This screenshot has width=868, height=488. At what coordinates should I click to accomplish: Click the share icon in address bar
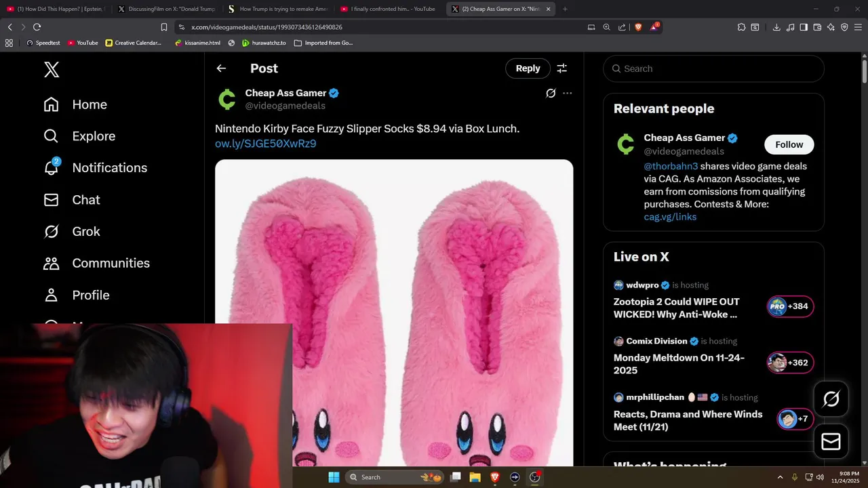(623, 27)
